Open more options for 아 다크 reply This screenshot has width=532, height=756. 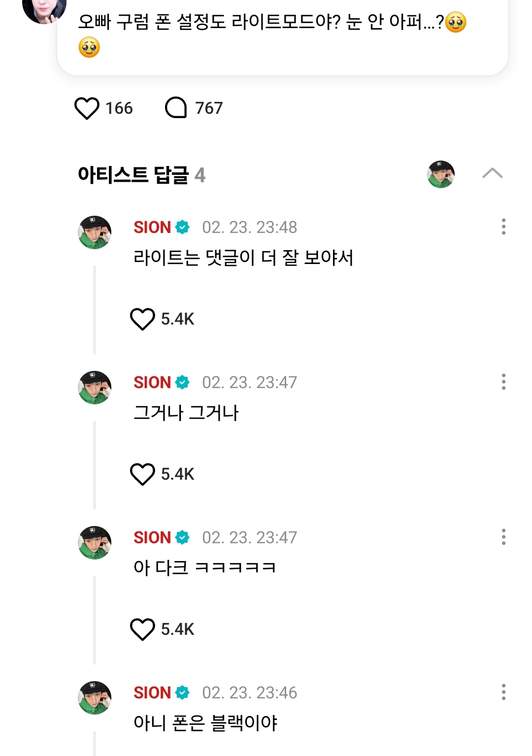pyautogui.click(x=503, y=537)
